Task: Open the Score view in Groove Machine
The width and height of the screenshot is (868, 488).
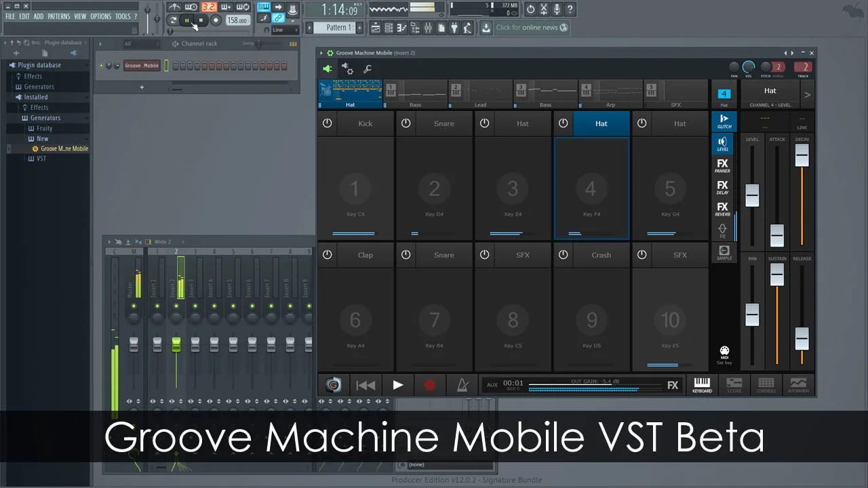Action: click(x=733, y=385)
